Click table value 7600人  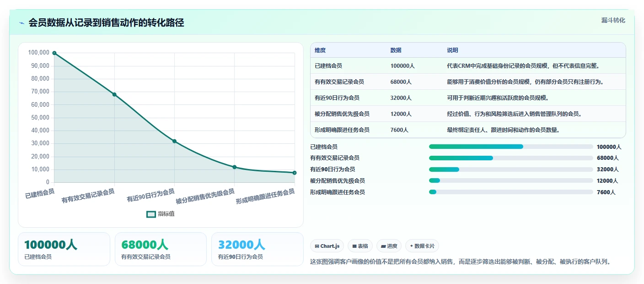coord(399,130)
